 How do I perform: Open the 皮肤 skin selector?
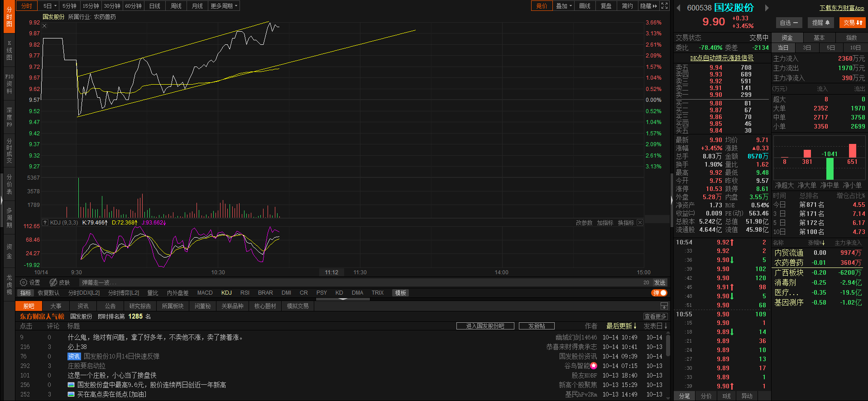(x=60, y=282)
